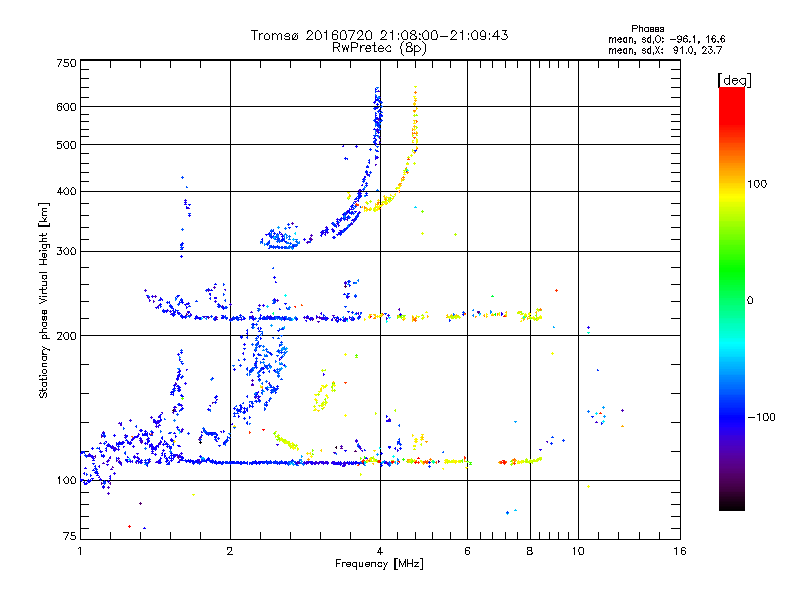
Task: Click the x-axis tick label '1'
Action: click(80, 551)
